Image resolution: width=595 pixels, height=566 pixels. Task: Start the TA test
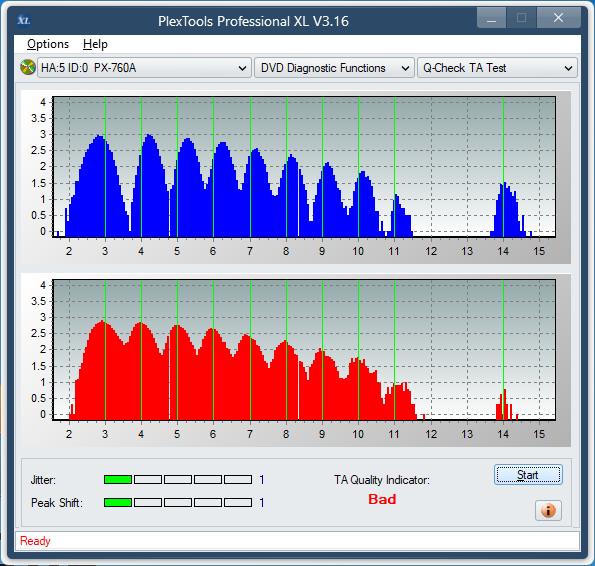coord(528,475)
